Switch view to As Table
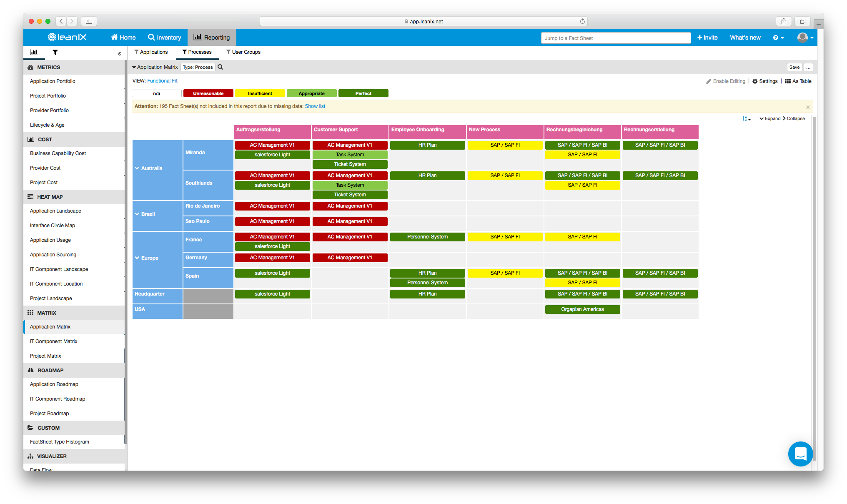Screen dimensions: 847x504 tap(798, 81)
